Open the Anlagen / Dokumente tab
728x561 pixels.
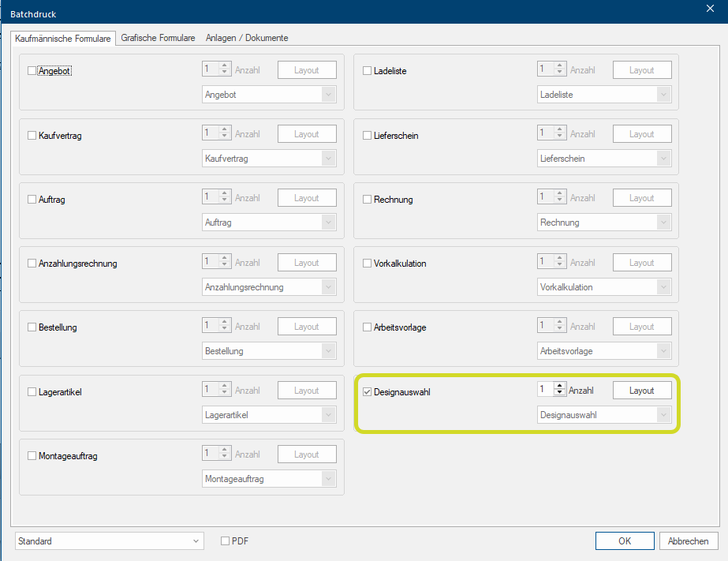(247, 38)
